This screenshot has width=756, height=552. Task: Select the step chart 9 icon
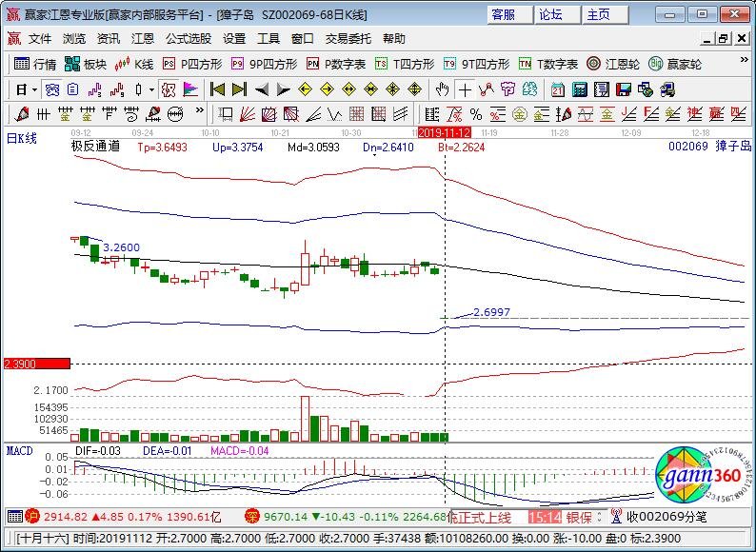[x=117, y=89]
